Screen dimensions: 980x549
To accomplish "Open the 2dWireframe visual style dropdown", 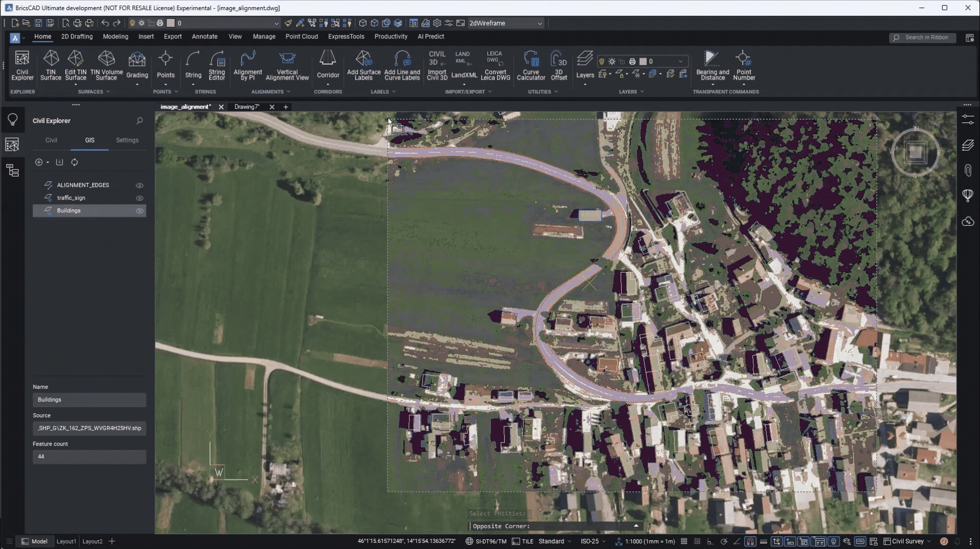I will point(540,23).
